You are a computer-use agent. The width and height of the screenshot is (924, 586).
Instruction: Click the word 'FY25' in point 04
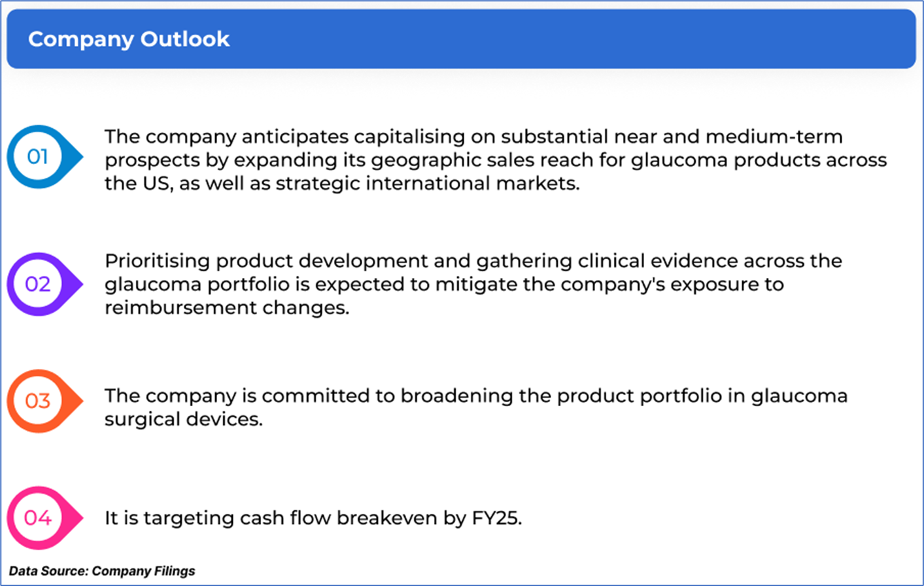(496, 519)
